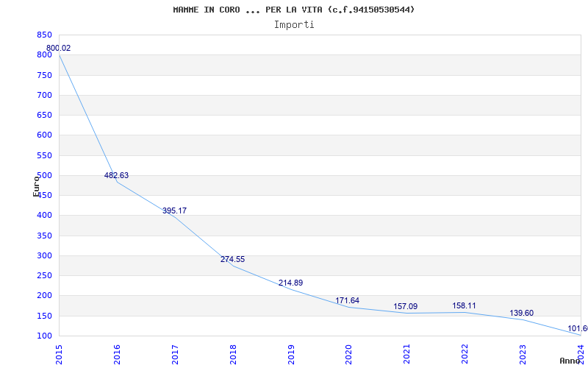Click the 2021 x-axis year label
The image size is (588, 368).
pos(407,354)
